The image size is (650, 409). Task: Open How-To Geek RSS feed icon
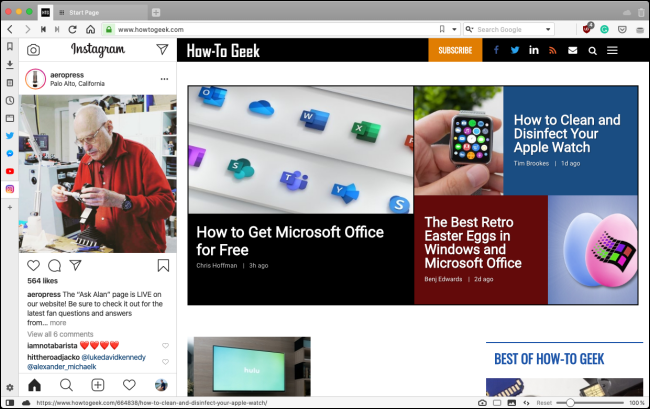point(552,50)
